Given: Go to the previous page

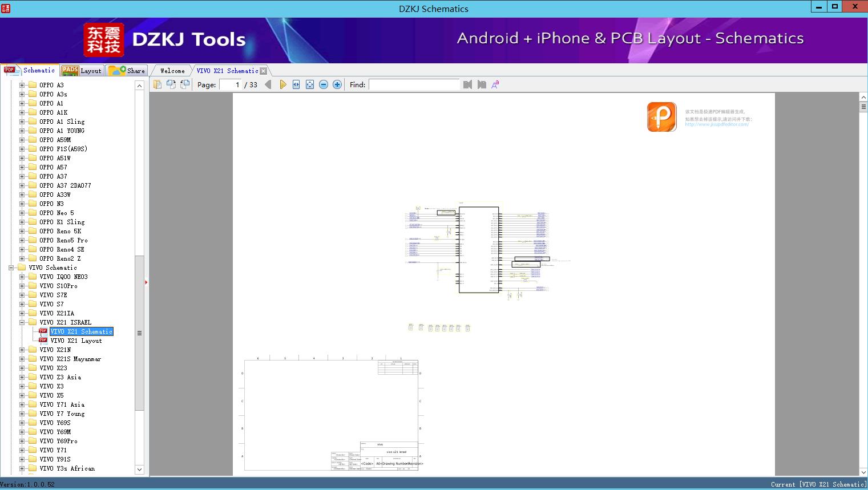Looking at the screenshot, I should pos(268,84).
